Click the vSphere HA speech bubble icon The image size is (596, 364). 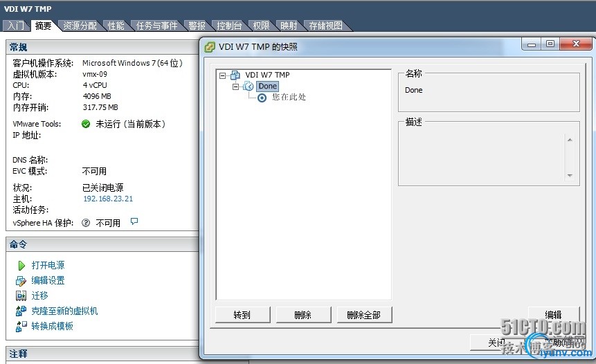pyautogui.click(x=134, y=221)
